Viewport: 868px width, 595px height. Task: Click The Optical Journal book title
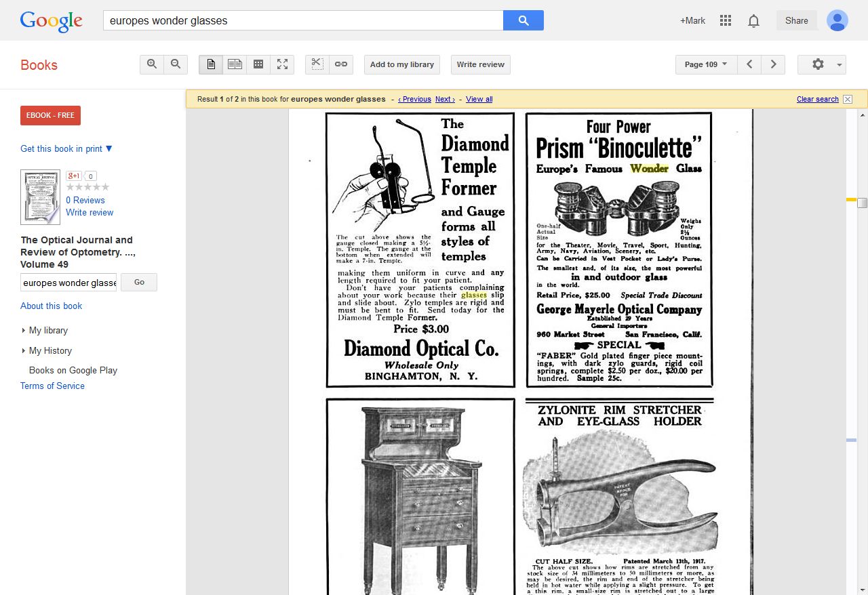coord(77,252)
